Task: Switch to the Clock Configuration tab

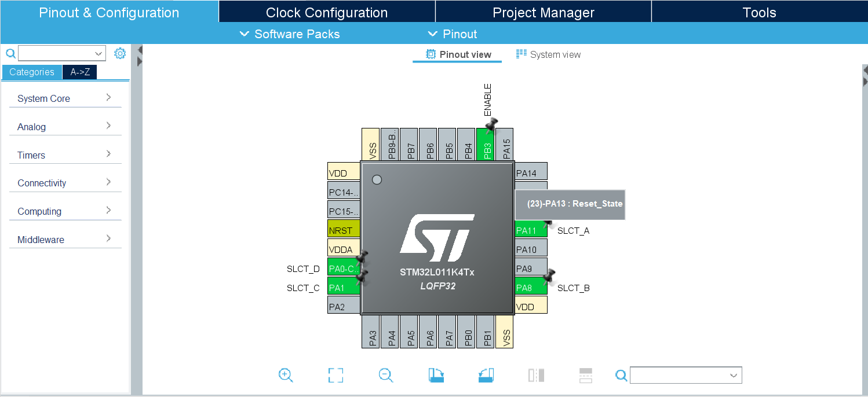Action: pyautogui.click(x=326, y=12)
